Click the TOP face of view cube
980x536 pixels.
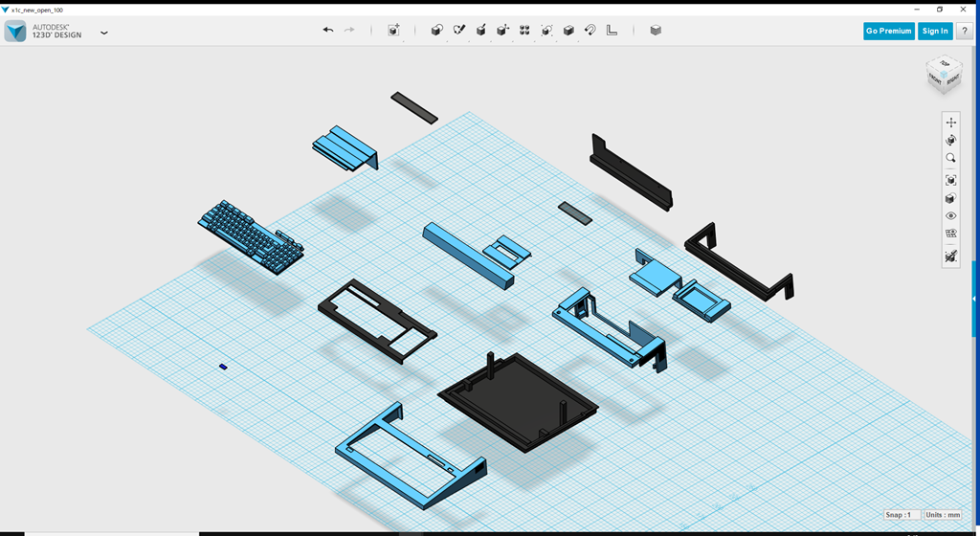pos(945,64)
